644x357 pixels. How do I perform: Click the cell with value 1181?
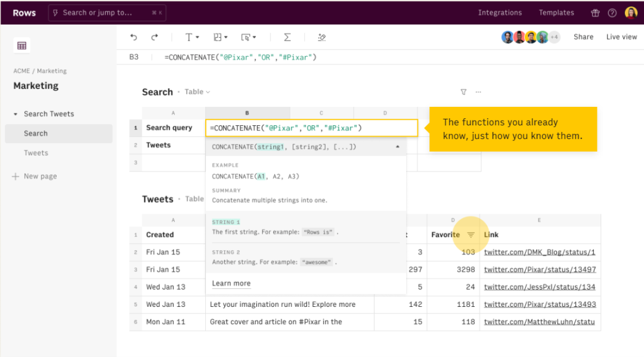click(453, 304)
